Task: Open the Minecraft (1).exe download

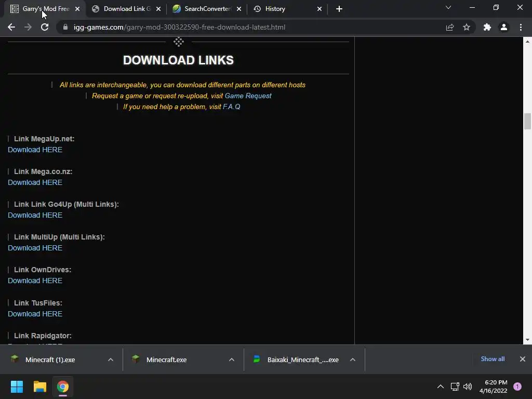Action: click(50, 360)
